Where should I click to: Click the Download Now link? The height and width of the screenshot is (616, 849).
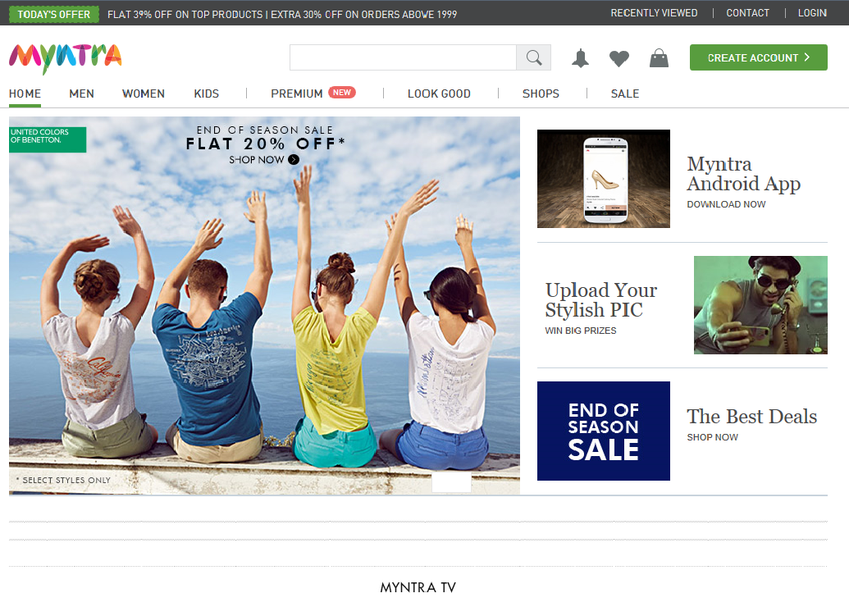(726, 204)
